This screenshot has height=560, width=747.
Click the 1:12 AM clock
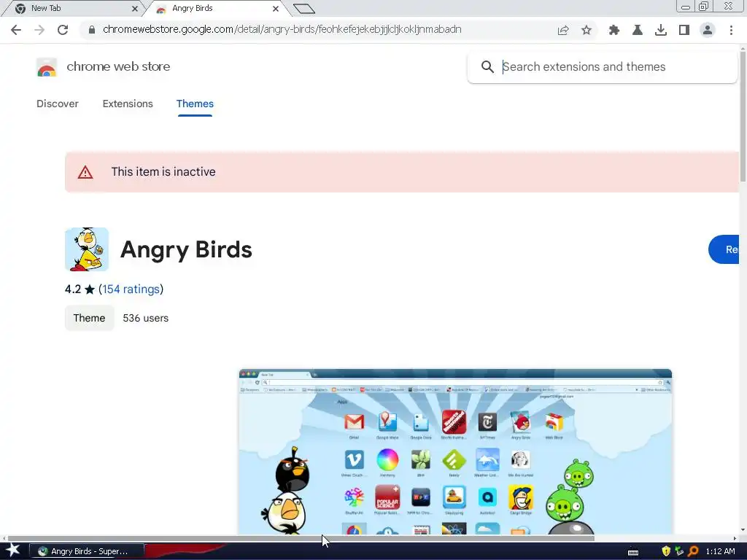click(720, 551)
